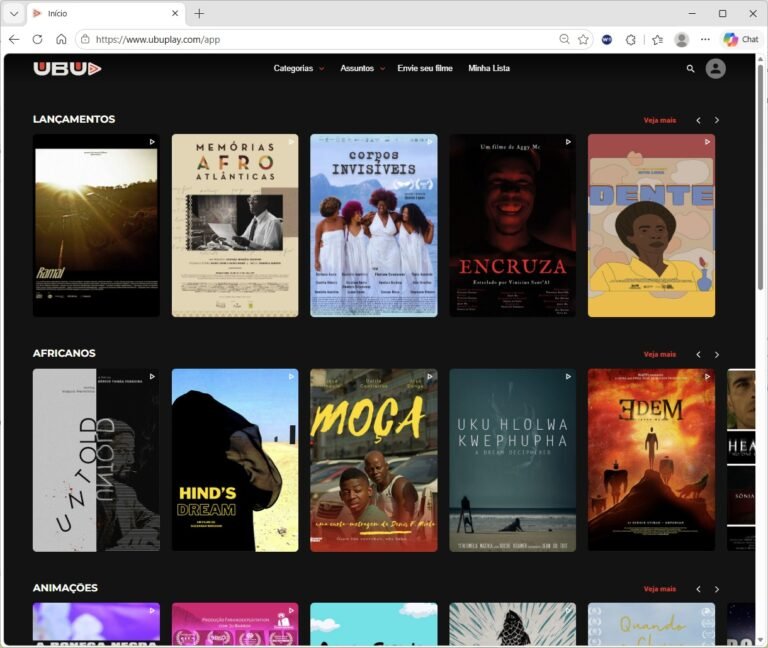The image size is (768, 648).
Task: Show previous Animações with left chevron
Action: pos(698,589)
